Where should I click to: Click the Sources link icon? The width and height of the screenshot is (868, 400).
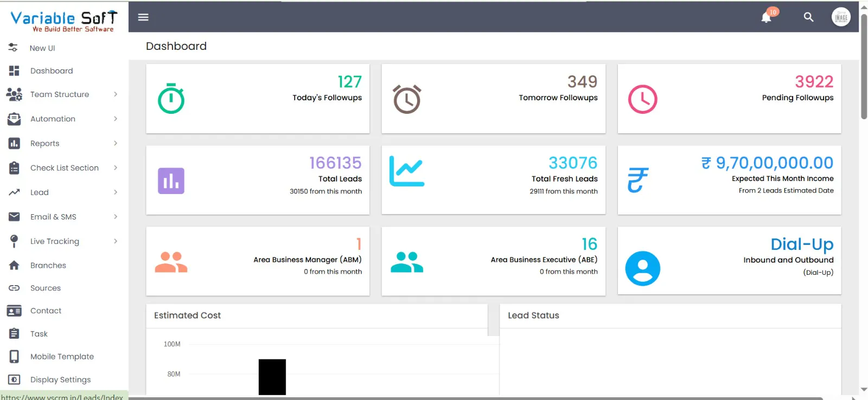(x=14, y=288)
